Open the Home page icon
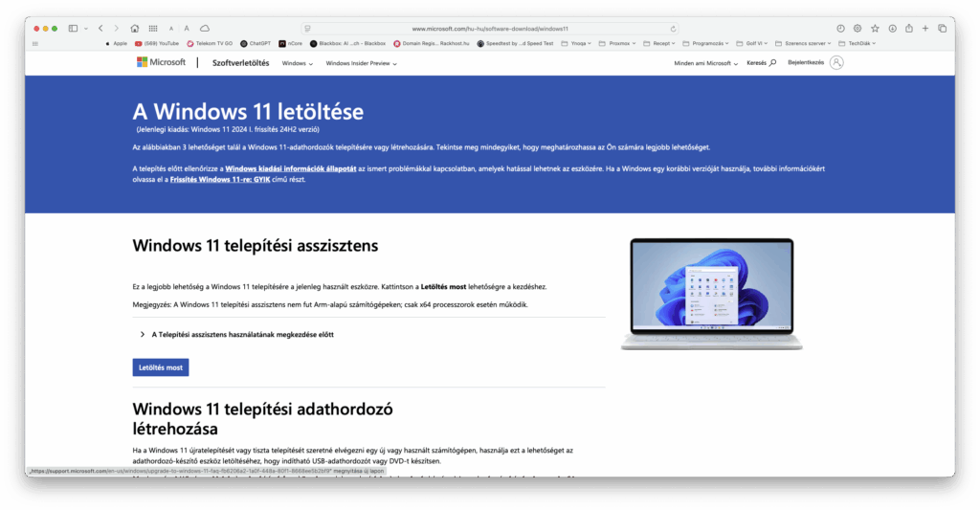Viewport: 980px width, 510px height. click(134, 28)
